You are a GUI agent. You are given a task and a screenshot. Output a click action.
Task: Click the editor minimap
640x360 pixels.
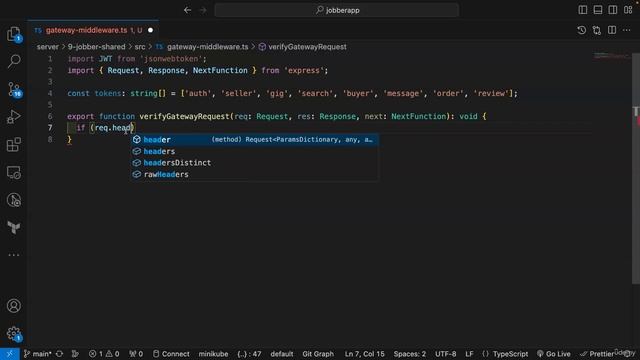(x=611, y=56)
